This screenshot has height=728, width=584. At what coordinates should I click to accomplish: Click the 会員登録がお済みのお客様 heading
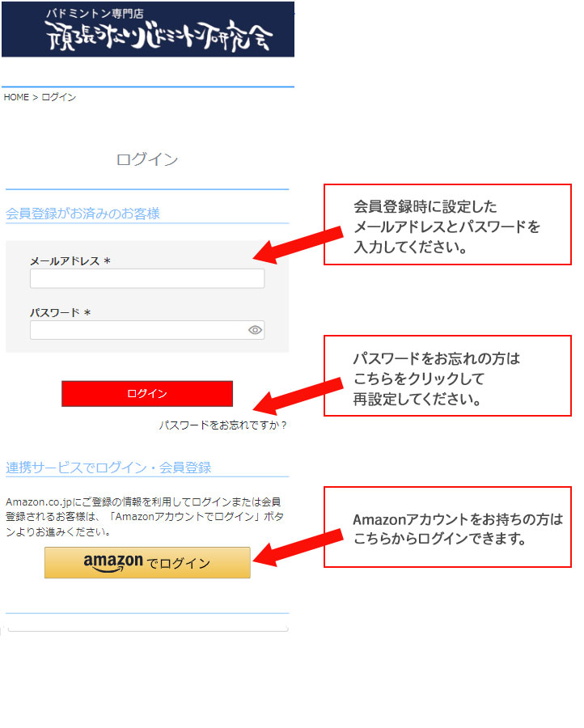[x=83, y=214]
